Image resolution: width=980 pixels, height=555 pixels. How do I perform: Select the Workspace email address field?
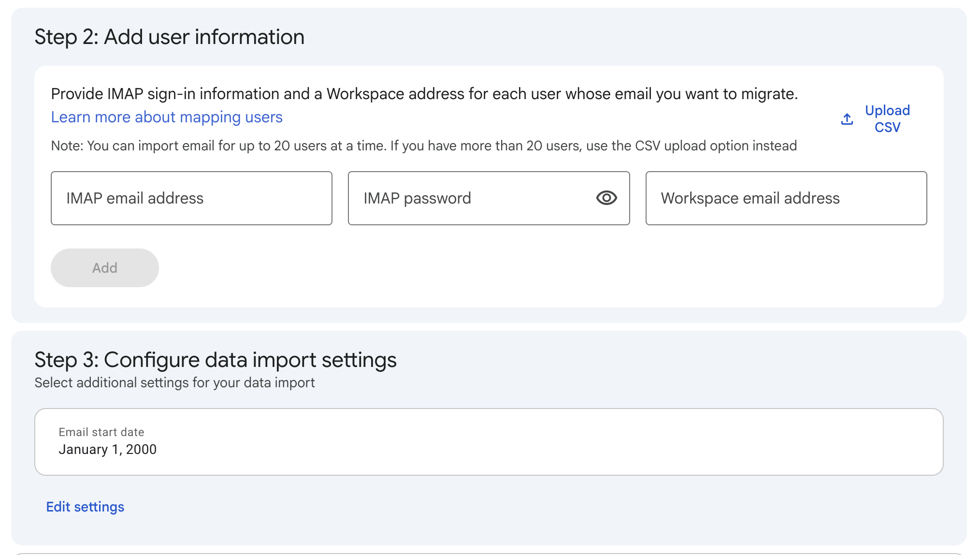point(786,198)
